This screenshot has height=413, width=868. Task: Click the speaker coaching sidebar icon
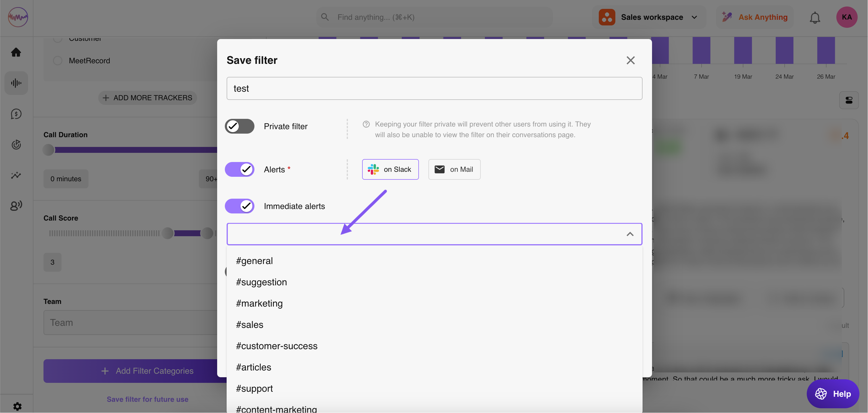click(x=16, y=206)
